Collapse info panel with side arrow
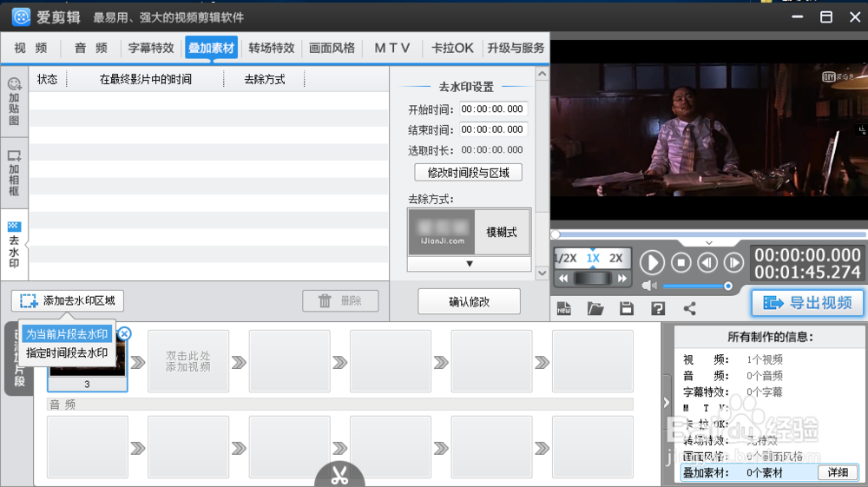The image size is (868, 487). tap(667, 403)
